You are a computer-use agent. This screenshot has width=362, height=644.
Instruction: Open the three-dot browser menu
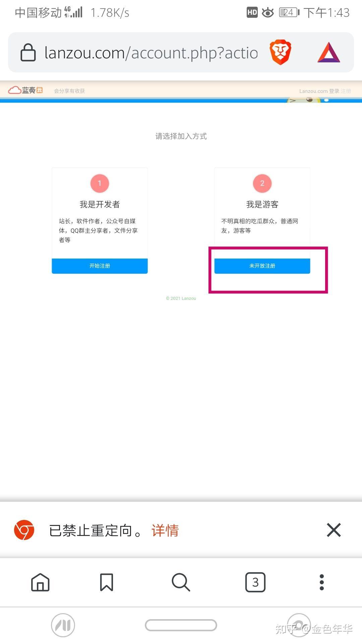coord(322,582)
